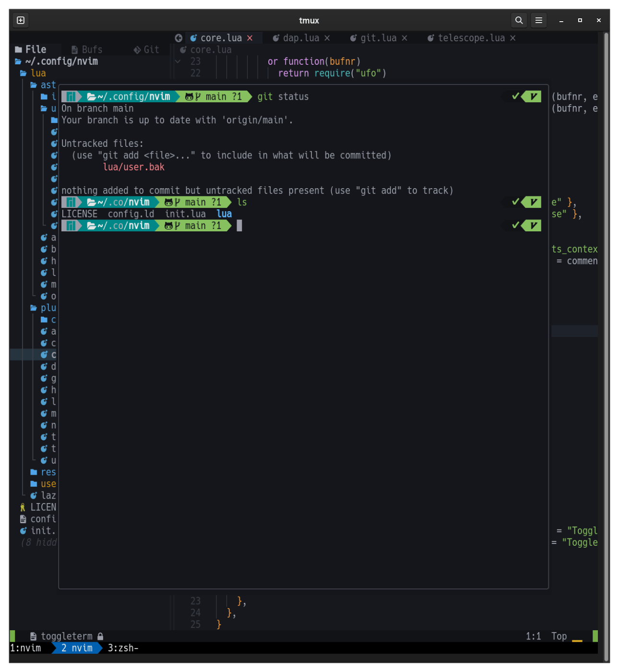Image resolution: width=619 pixels, height=672 pixels.
Task: Collapse the ~/.config/nvim root folder
Action: point(56,61)
